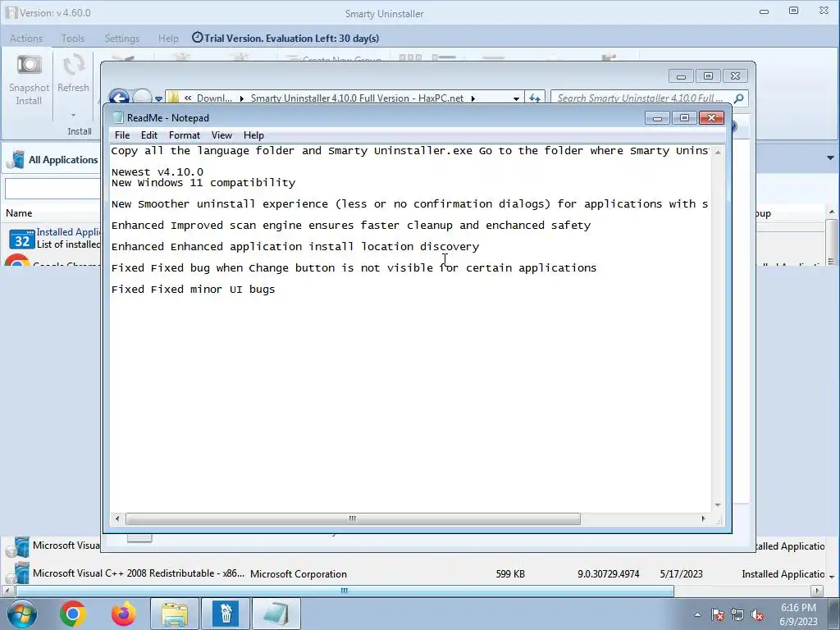Select the Installed Applications 32 entry

pyautogui.click(x=55, y=239)
